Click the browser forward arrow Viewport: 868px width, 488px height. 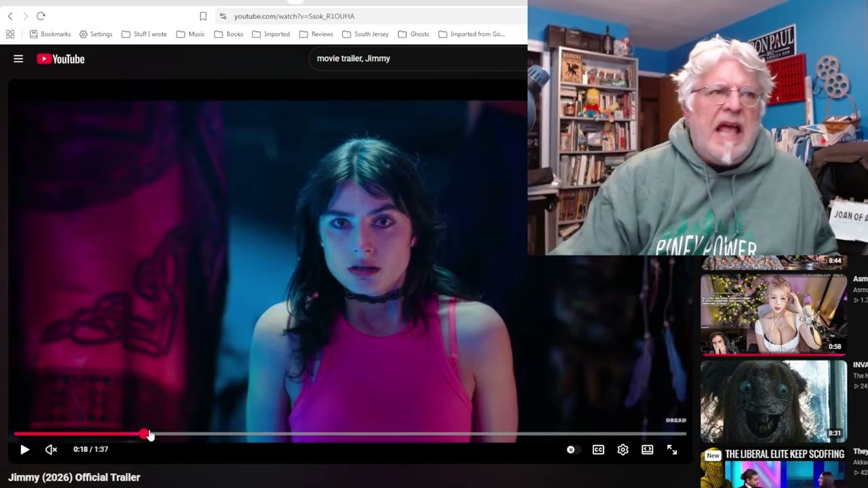[x=25, y=16]
